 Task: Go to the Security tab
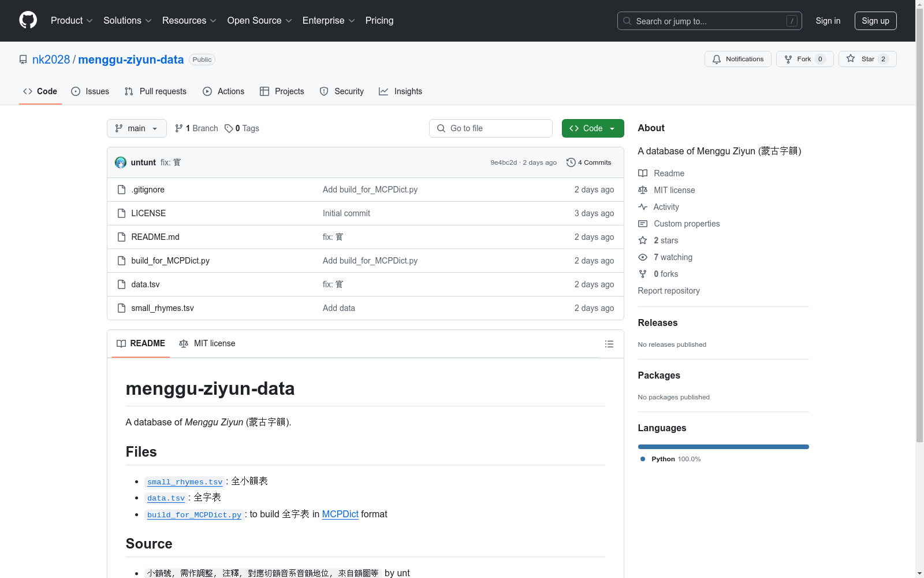click(342, 91)
